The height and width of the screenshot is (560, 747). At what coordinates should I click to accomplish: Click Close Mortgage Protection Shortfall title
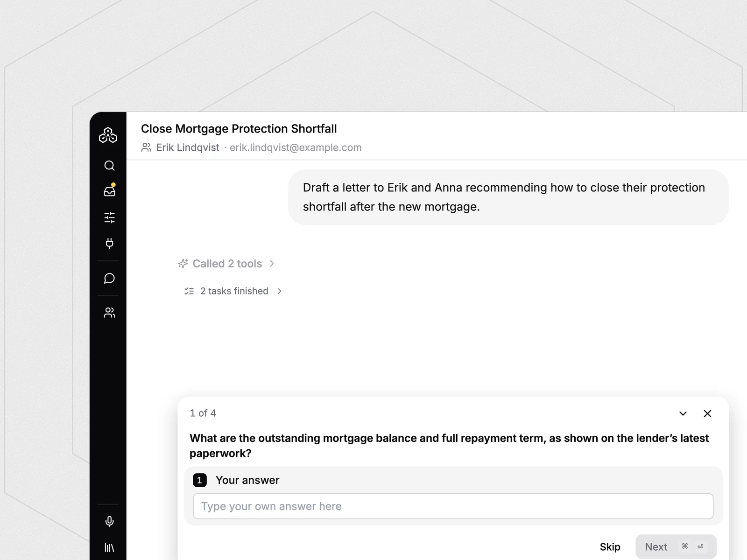click(239, 129)
